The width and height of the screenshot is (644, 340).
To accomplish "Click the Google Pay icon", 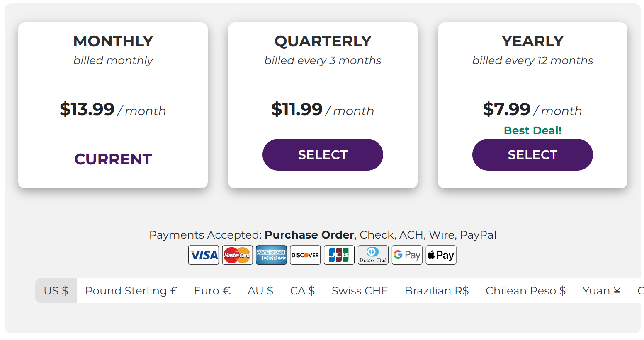I will click(x=407, y=255).
